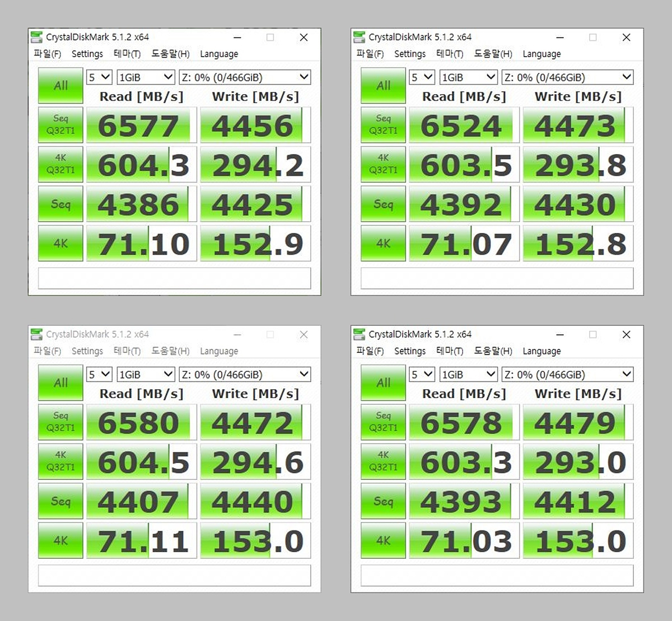672x621 pixels.
Task: Click the 294.6 write result value
Action: (x=255, y=462)
